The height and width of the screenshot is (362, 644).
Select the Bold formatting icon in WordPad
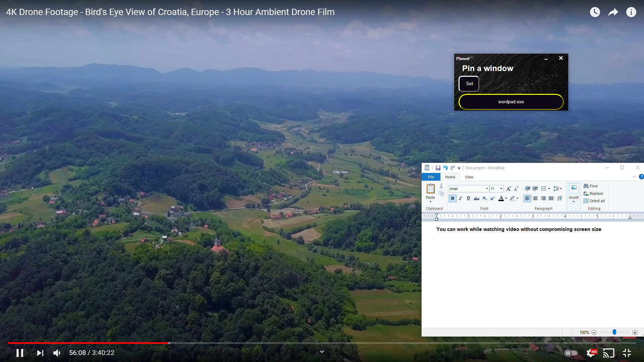(x=452, y=198)
